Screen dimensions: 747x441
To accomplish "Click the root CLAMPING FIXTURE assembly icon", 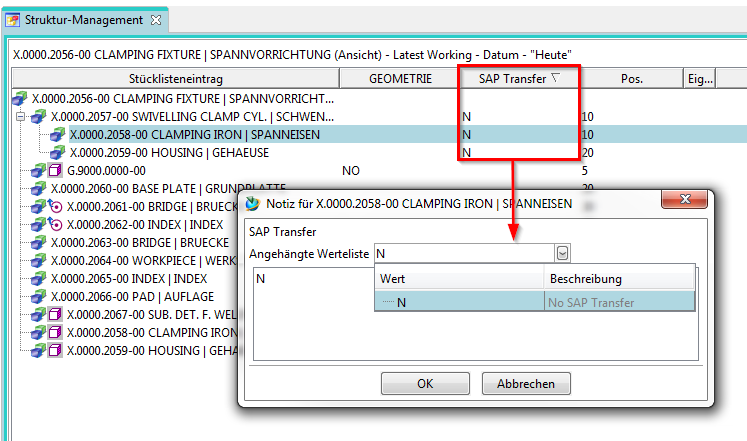I will point(20,99).
